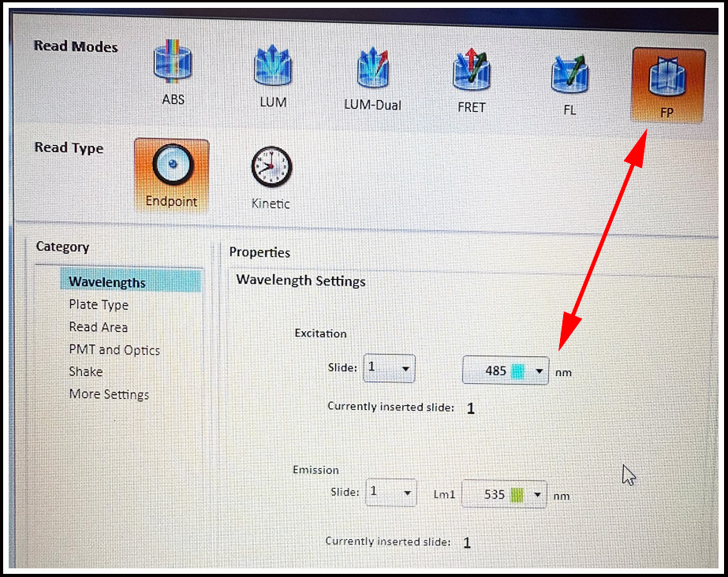The height and width of the screenshot is (577, 728).
Task: Open the Plate Type category
Action: [x=99, y=305]
